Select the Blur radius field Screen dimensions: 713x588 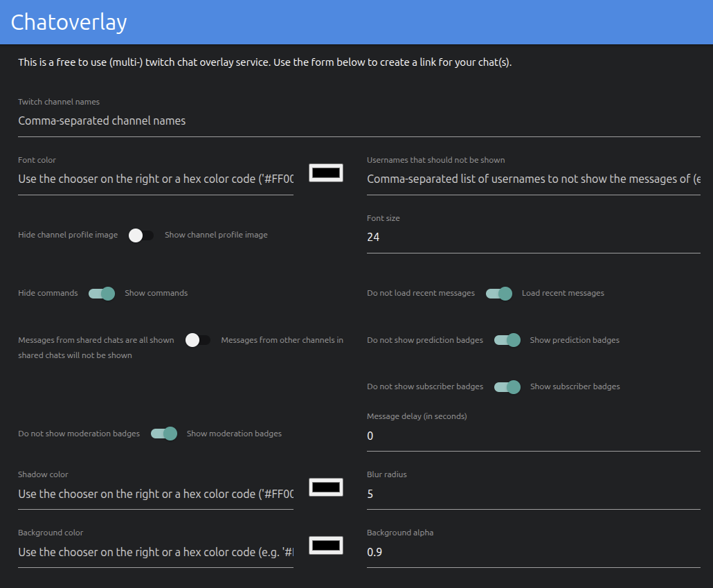point(533,494)
